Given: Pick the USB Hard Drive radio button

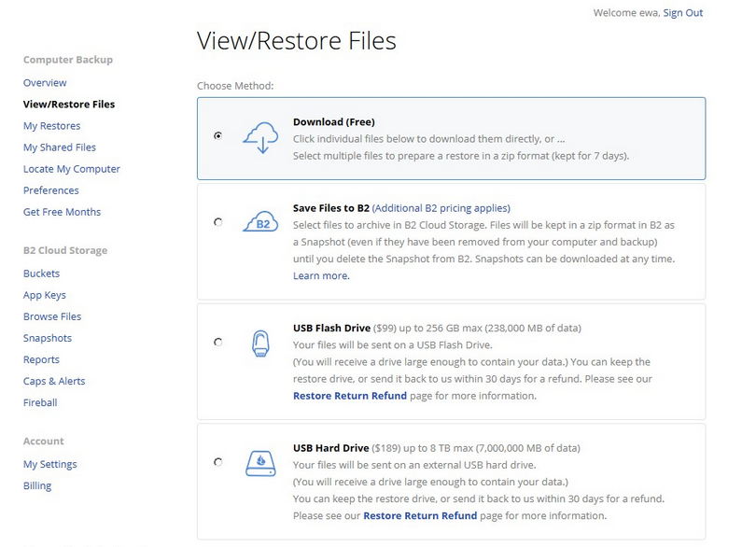Looking at the screenshot, I should [217, 461].
